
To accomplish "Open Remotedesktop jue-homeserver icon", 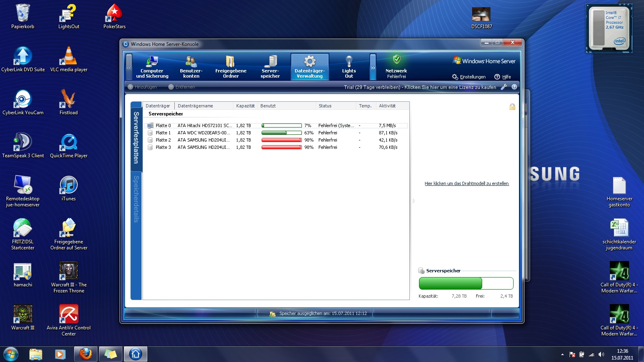I will (23, 191).
